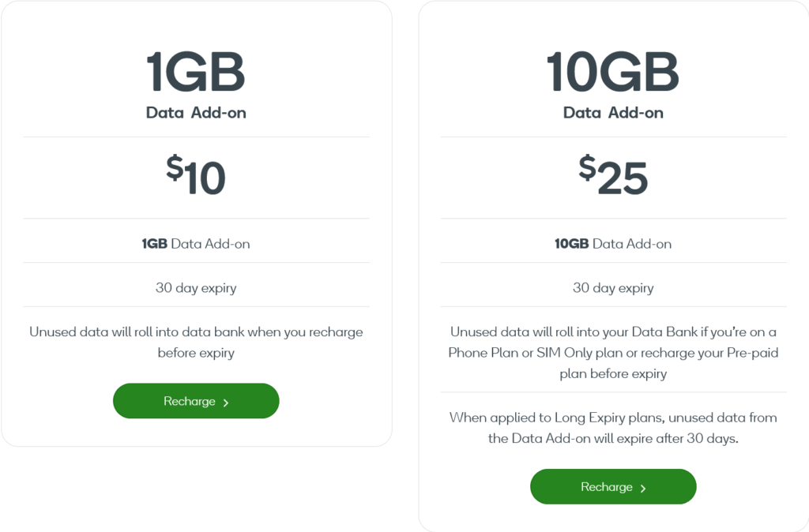This screenshot has width=809, height=532.
Task: Click the chevron arrow inside the 1GB Recharge button
Action: coord(225,401)
